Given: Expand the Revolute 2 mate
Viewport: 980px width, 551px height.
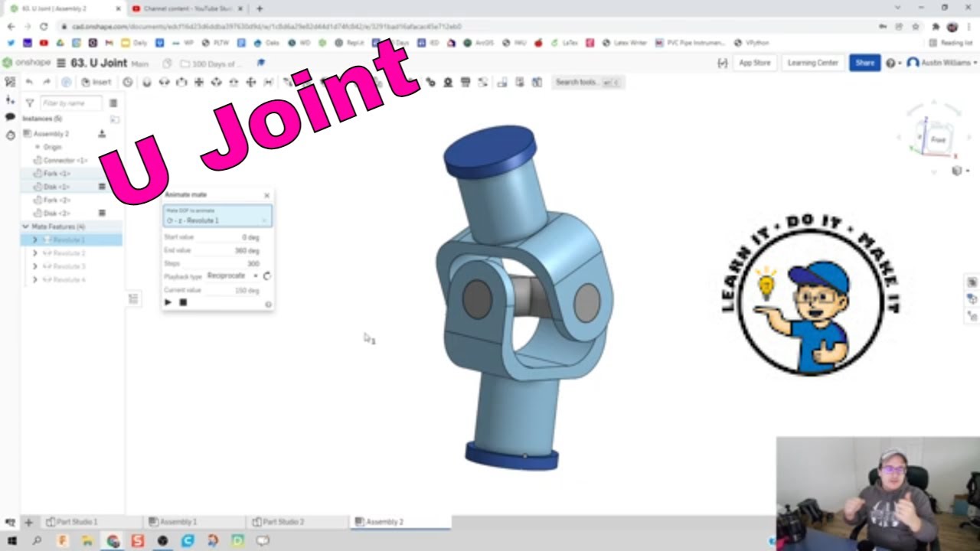Looking at the screenshot, I should pos(34,253).
